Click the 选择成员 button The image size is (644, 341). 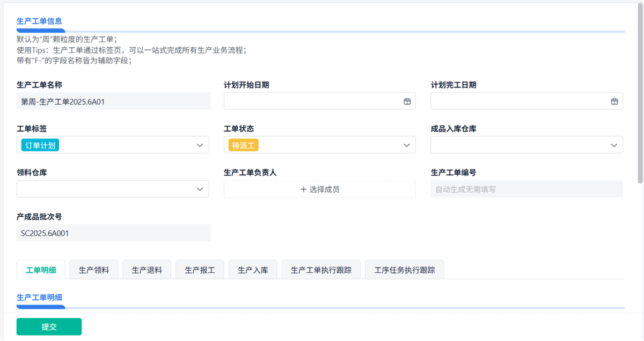(320, 189)
